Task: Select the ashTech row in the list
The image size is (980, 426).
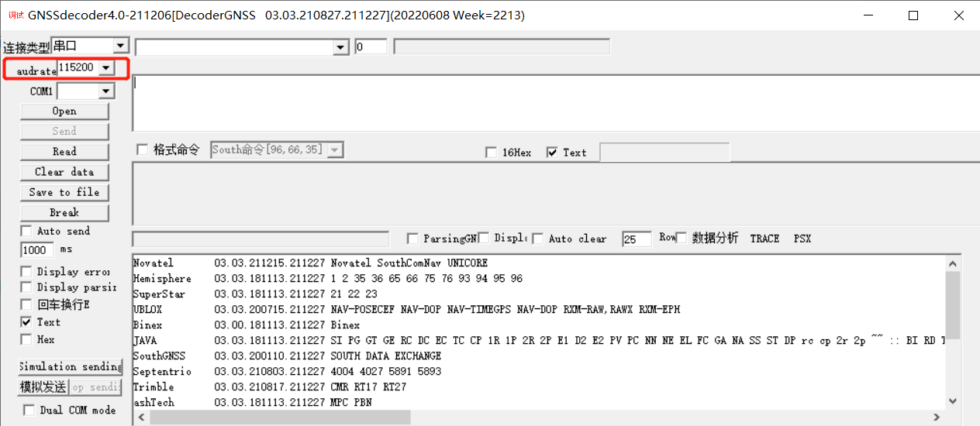Action: coord(539,403)
